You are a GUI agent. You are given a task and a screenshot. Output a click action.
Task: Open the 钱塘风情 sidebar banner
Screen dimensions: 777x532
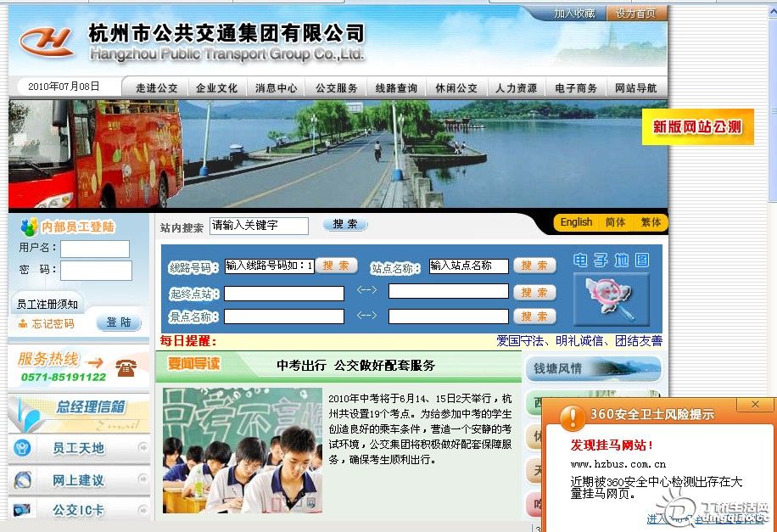coord(594,369)
